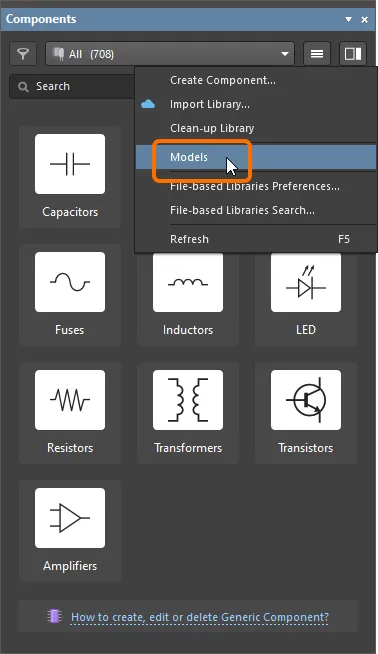Select the Amplifiers category tile
The height and width of the screenshot is (654, 378).
70,531
